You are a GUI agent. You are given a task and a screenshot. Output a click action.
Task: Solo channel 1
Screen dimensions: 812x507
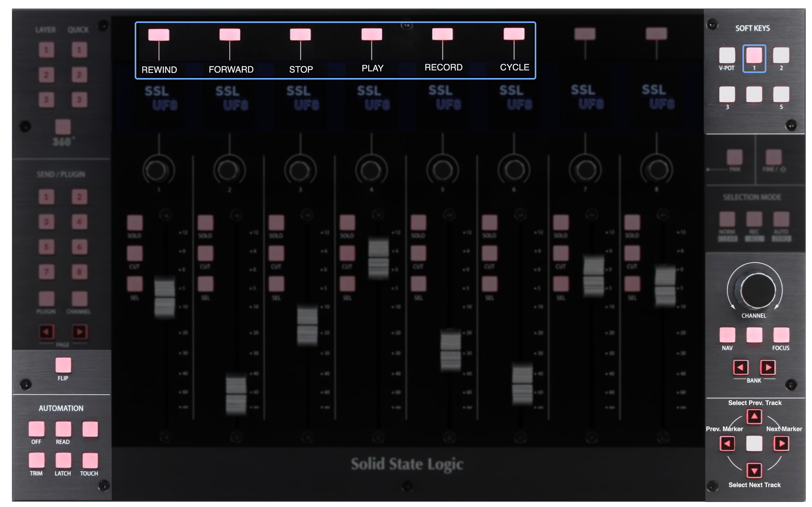point(135,223)
